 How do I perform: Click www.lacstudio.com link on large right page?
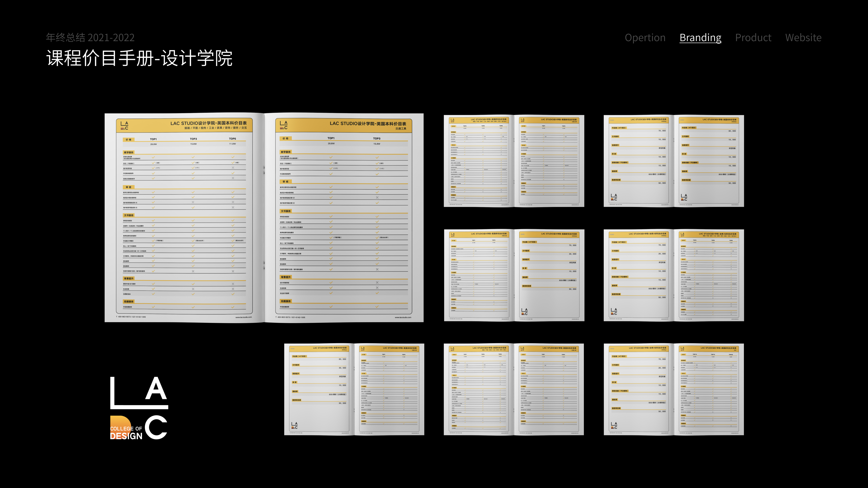tap(403, 317)
